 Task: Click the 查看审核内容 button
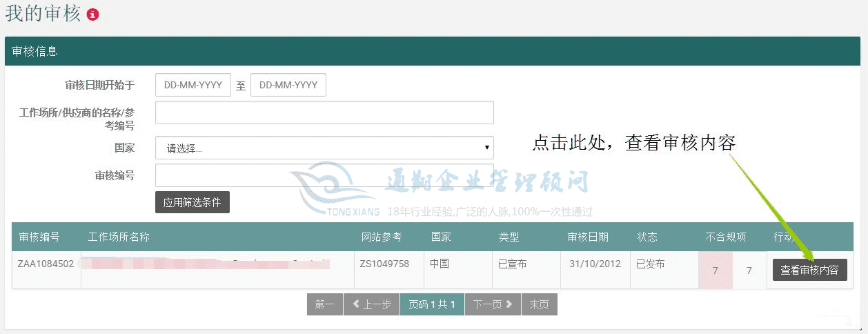809,270
